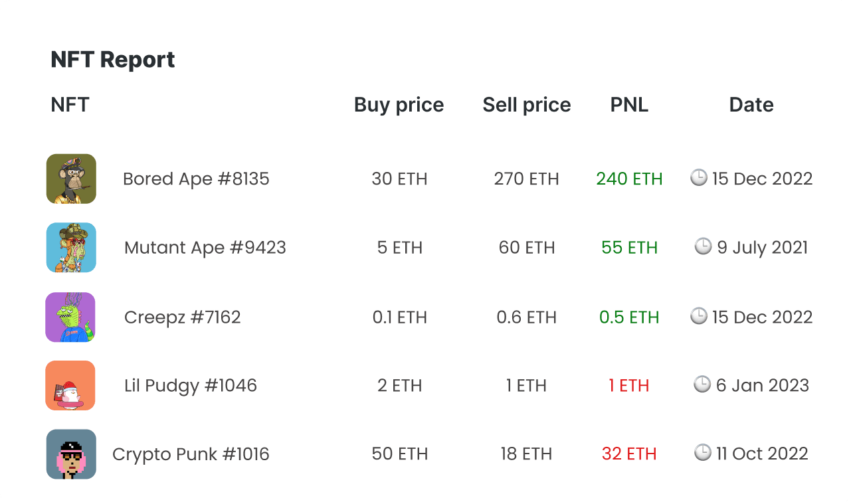Click the Date column header
The width and height of the screenshot is (851, 504).
pyautogui.click(x=751, y=105)
